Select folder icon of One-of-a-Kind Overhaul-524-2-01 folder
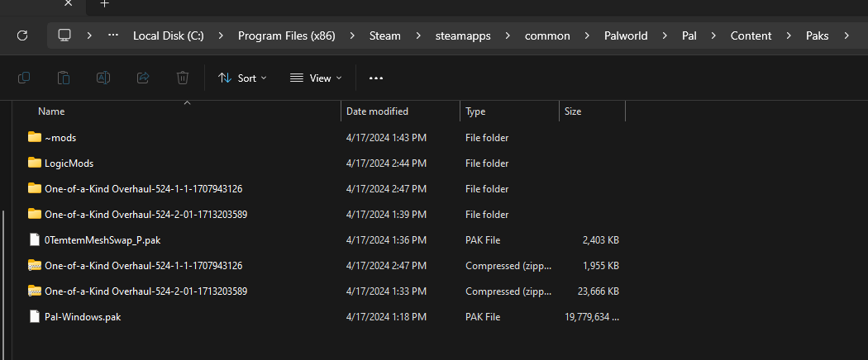The width and height of the screenshot is (868, 360). [x=35, y=214]
